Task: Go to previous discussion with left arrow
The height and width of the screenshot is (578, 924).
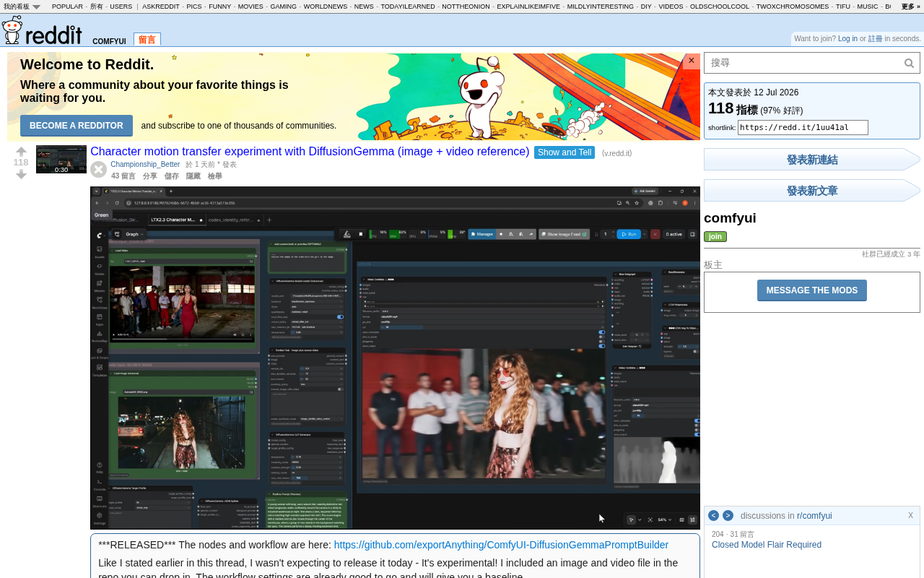Action: [713, 515]
